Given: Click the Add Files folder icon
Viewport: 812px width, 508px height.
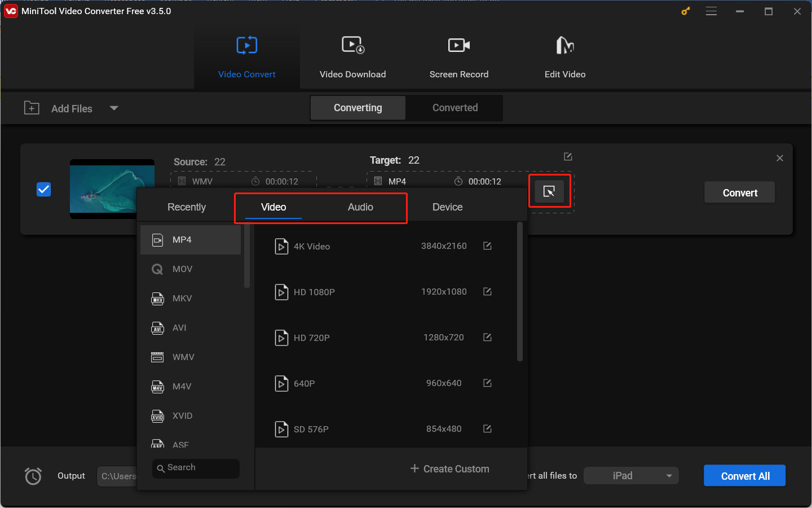Looking at the screenshot, I should click(32, 108).
